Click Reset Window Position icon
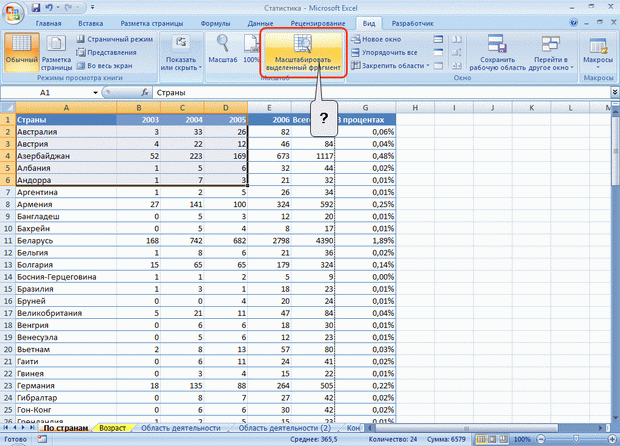The height and width of the screenshot is (446, 620). pos(457,66)
